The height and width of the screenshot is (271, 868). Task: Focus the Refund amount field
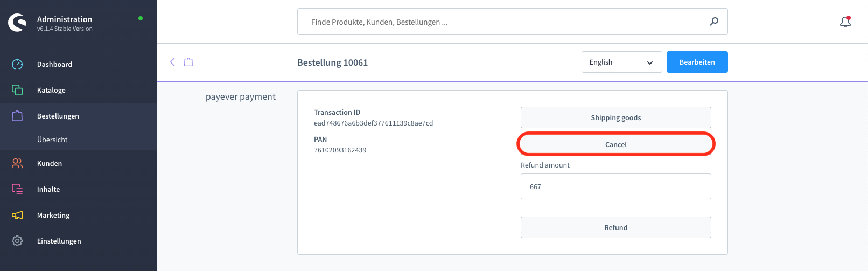pyautogui.click(x=616, y=186)
